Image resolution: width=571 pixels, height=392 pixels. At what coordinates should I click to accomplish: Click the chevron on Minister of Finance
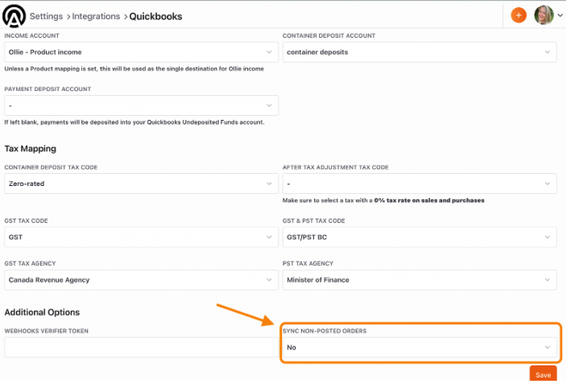click(x=548, y=280)
